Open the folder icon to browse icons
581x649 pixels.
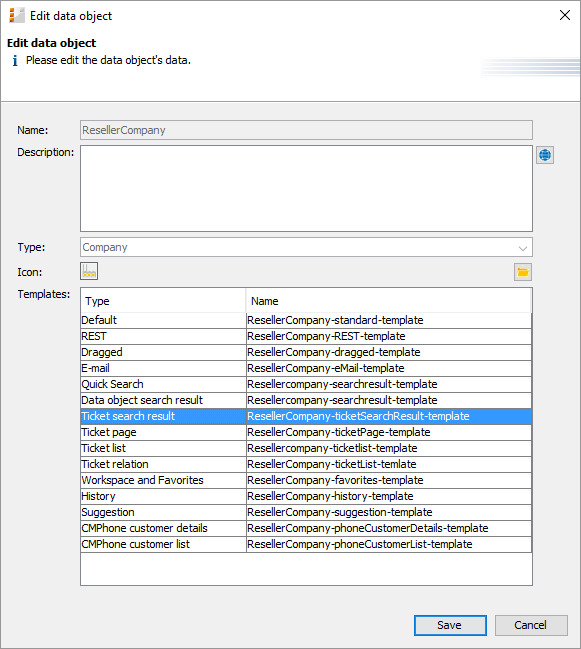523,272
